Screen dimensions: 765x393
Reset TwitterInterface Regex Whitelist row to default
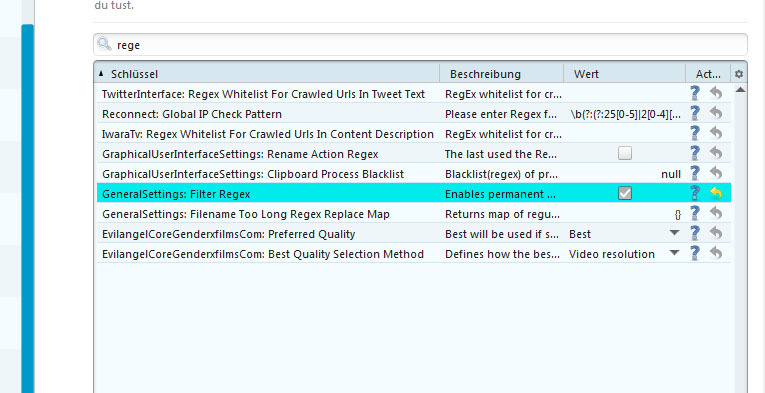[x=716, y=94]
